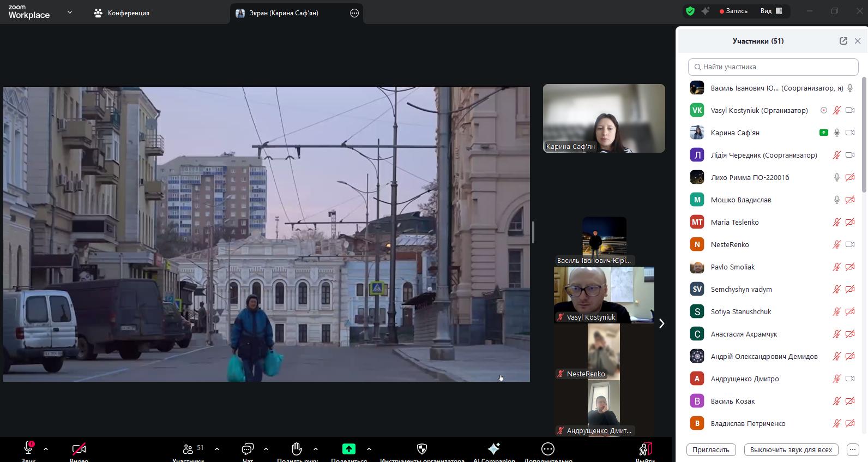The width and height of the screenshot is (868, 462).
Task: Open the AI Companion sparkle icon
Action: click(x=493, y=448)
